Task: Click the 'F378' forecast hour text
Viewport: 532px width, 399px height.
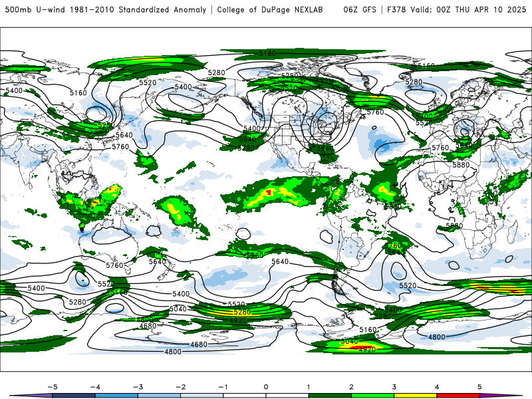Action: (396, 9)
